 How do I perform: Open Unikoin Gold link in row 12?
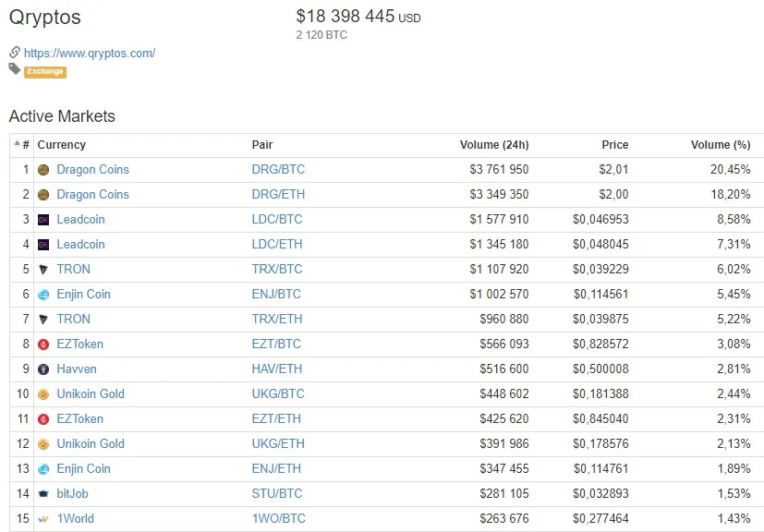(x=91, y=444)
